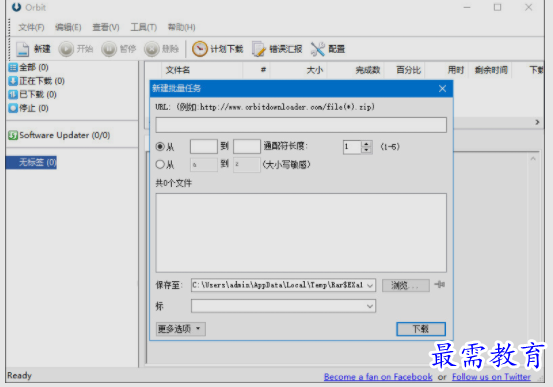
Task: Open Become a fan on Facebook link
Action: point(378,377)
